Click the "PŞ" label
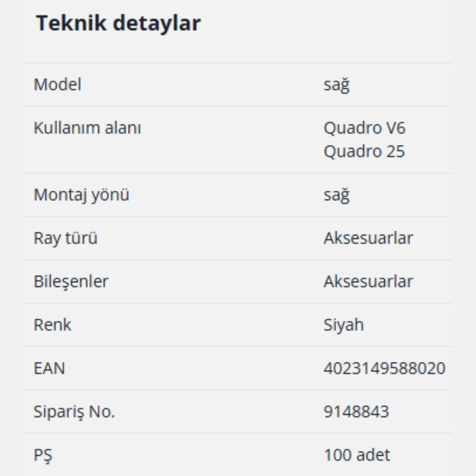This screenshot has height=476, width=476. [x=43, y=455]
